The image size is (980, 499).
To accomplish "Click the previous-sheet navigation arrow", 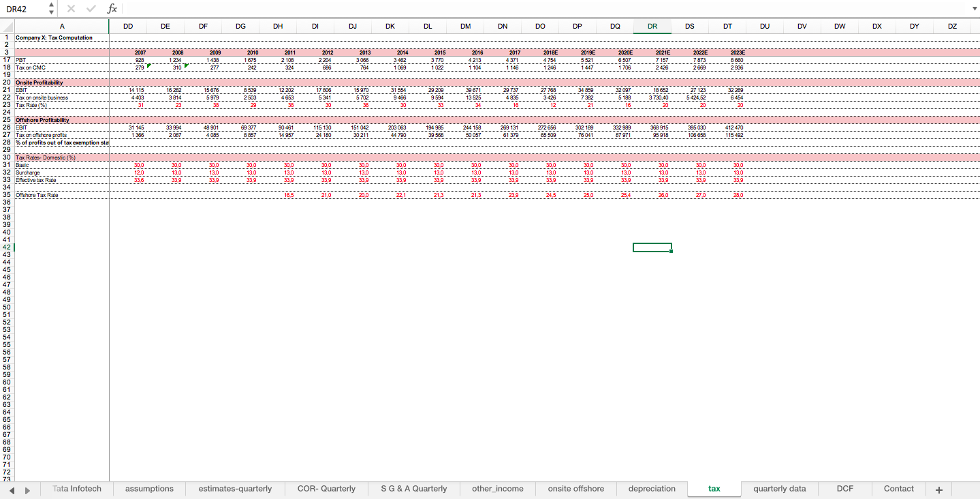I will pos(12,489).
